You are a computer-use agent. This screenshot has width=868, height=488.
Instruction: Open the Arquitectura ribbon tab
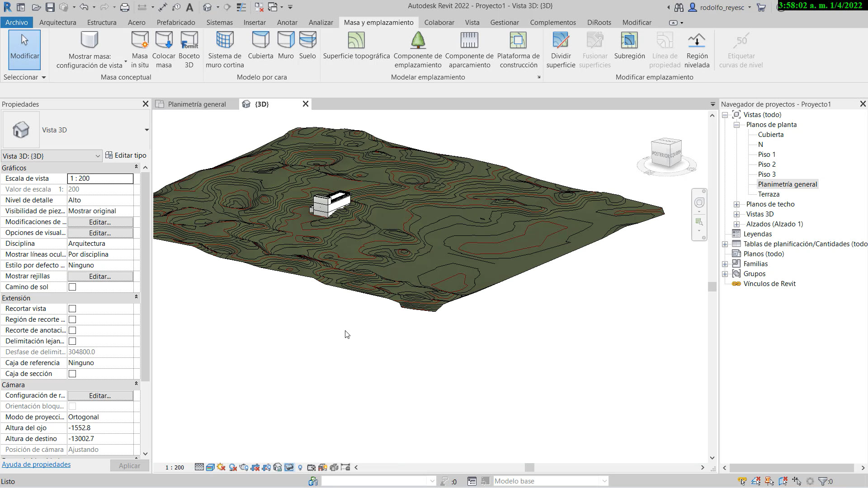(x=57, y=22)
